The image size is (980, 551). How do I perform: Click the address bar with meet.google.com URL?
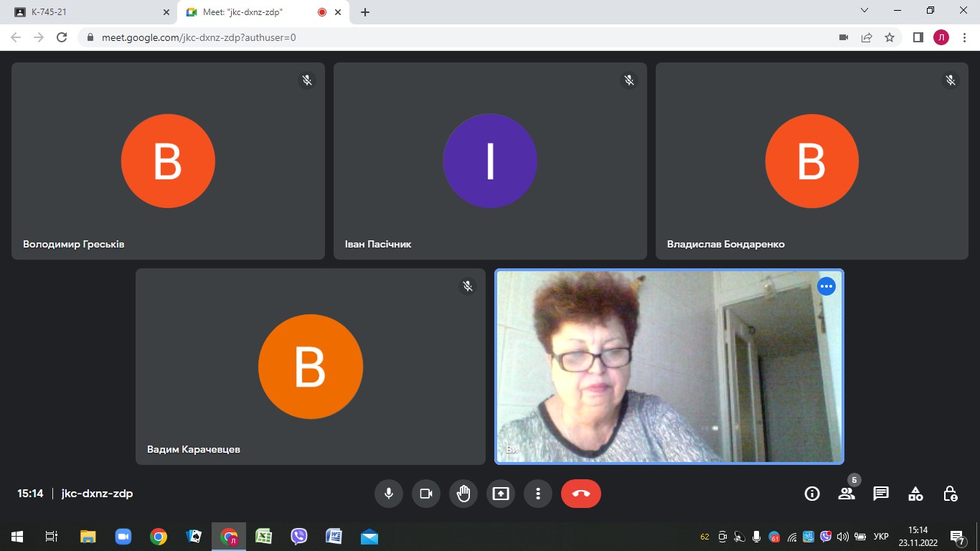point(459,37)
